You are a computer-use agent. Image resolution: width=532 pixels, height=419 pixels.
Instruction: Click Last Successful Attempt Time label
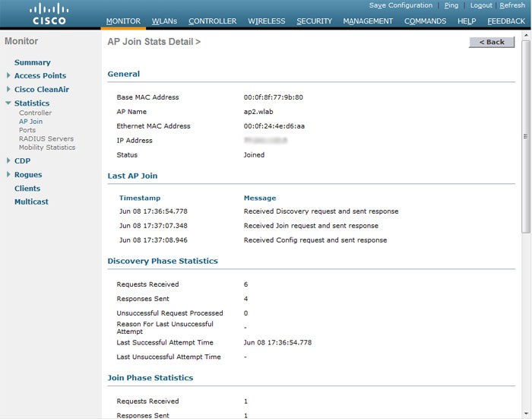tap(165, 343)
